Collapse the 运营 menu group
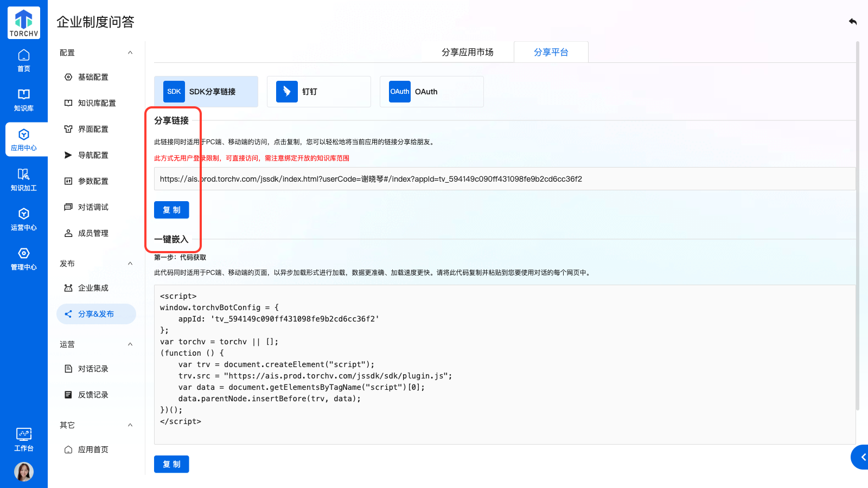The image size is (868, 488). (x=130, y=344)
